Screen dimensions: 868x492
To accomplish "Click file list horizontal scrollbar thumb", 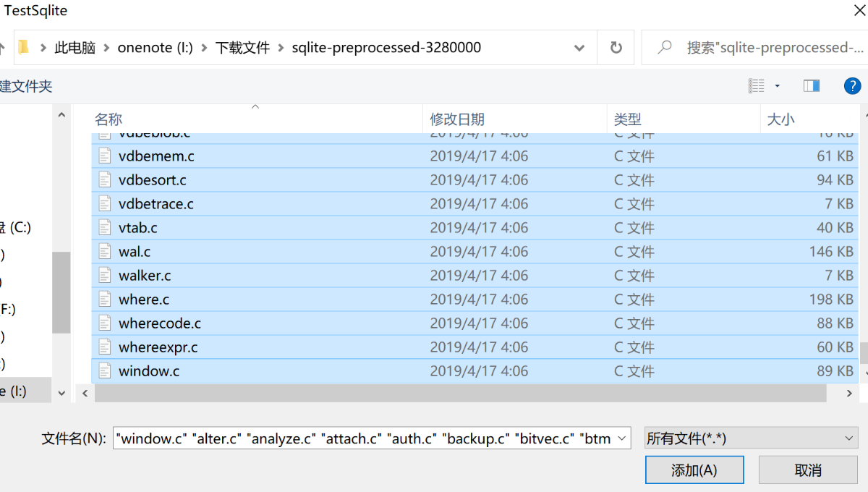I will (x=461, y=393).
